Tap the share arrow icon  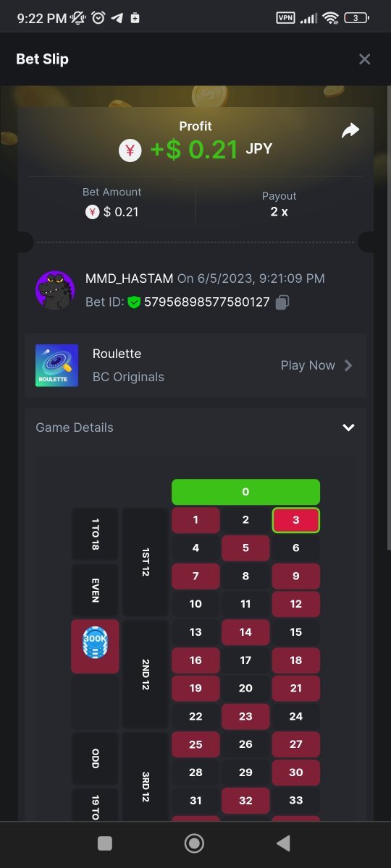[x=350, y=130]
